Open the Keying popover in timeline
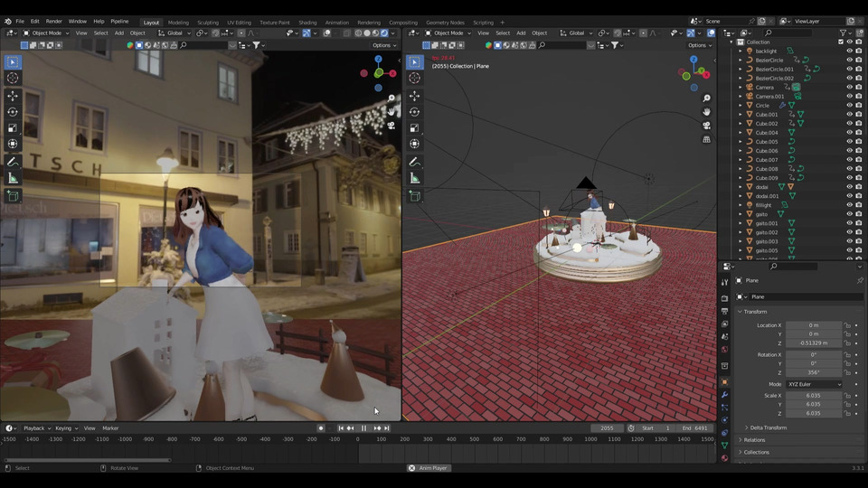The image size is (868, 488). point(66,428)
